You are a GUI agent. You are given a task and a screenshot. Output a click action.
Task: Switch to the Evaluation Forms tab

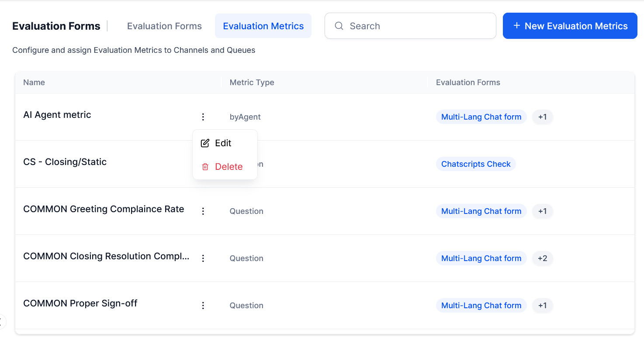164,26
